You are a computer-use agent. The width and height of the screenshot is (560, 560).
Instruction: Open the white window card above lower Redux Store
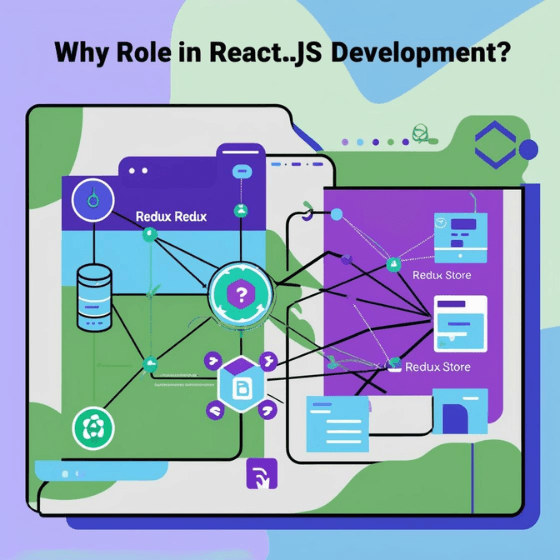[460, 324]
